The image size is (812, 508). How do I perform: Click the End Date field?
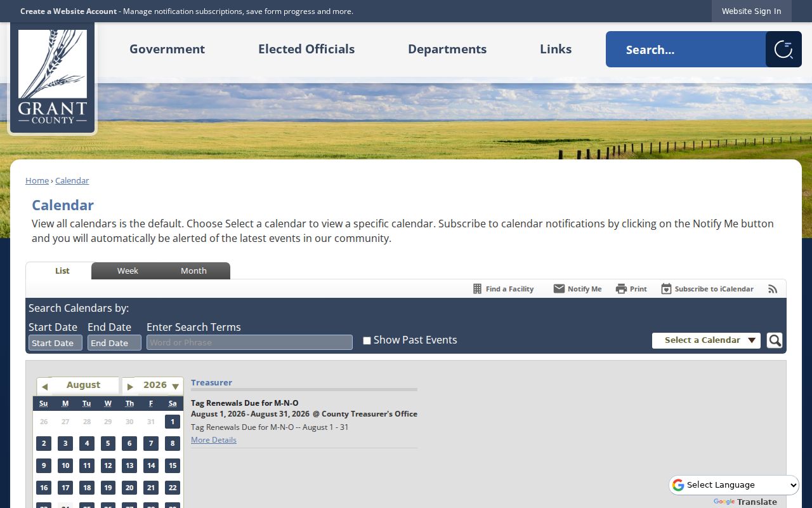point(114,343)
